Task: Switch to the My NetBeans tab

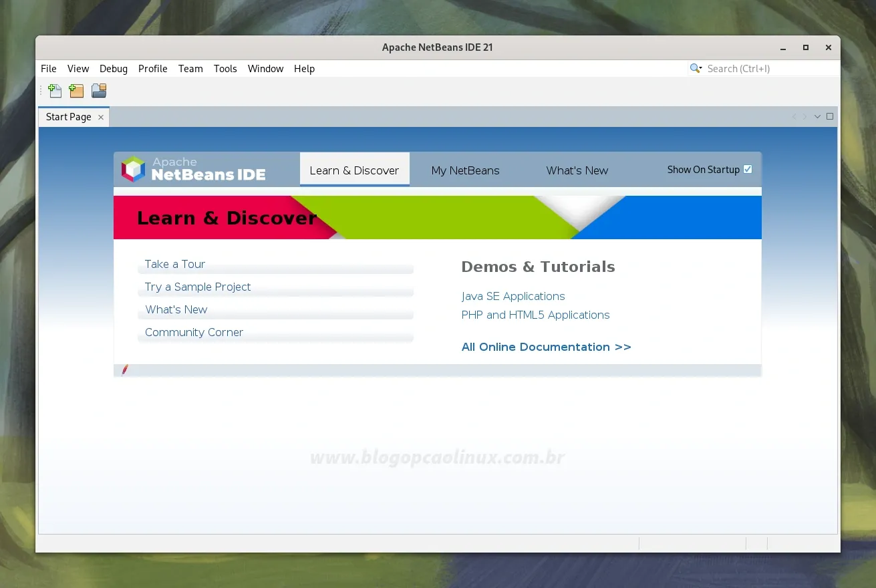Action: coord(466,170)
